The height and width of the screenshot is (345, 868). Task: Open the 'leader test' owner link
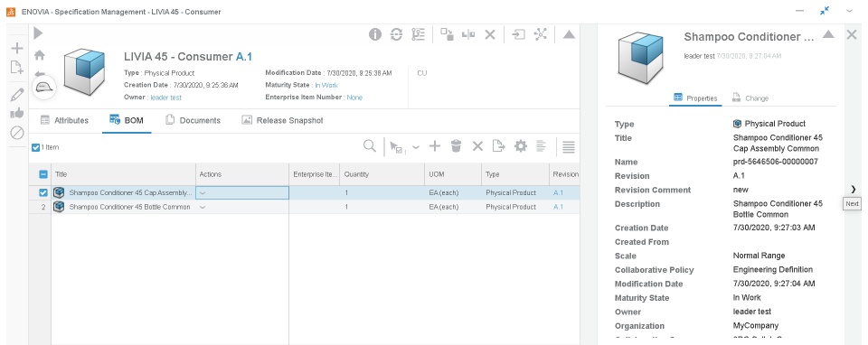pyautogui.click(x=166, y=98)
